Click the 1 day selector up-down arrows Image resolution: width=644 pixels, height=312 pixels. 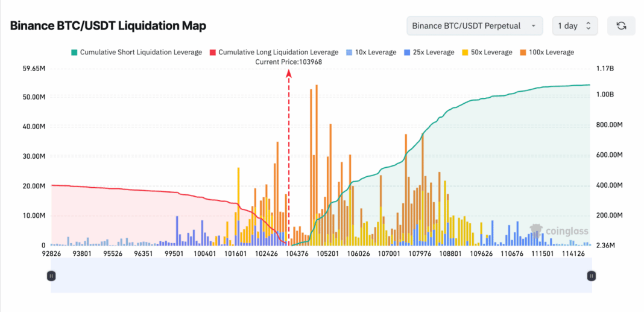coord(588,26)
